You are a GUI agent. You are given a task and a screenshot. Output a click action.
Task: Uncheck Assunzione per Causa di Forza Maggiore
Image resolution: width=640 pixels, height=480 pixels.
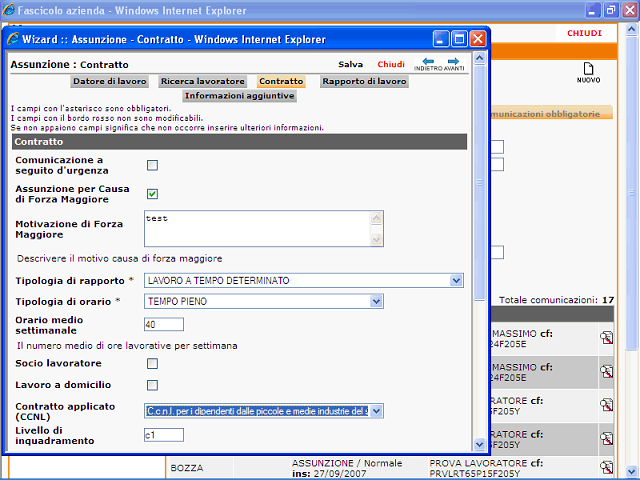tap(152, 194)
